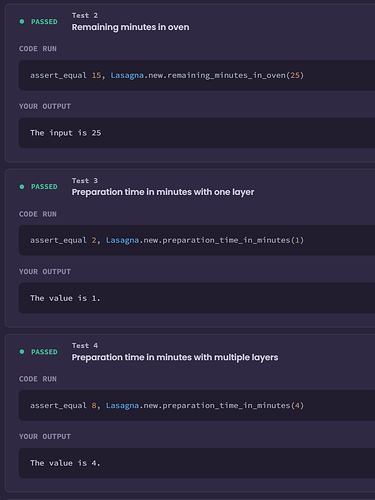375x500 pixels.
Task: Click the YOUR OUTPUT heading in Test 2
Action: [x=45, y=106]
